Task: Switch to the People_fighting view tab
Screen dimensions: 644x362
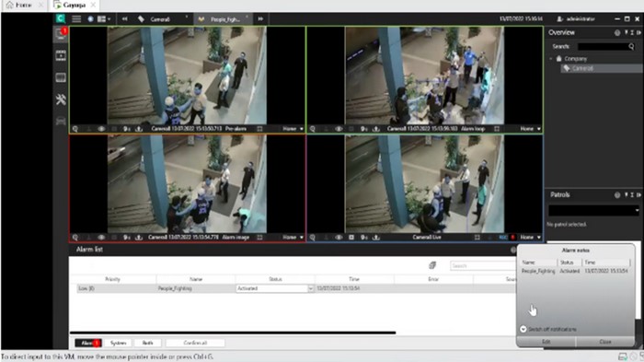Action: tap(224, 19)
